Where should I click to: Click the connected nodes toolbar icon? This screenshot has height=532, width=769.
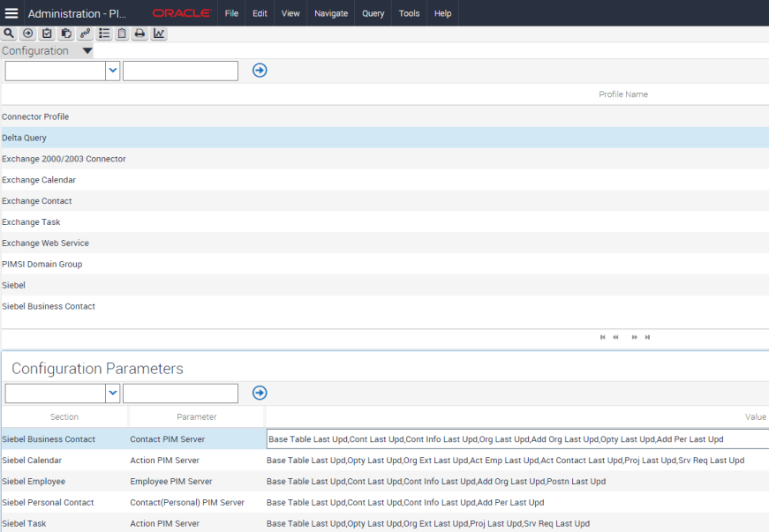point(85,34)
